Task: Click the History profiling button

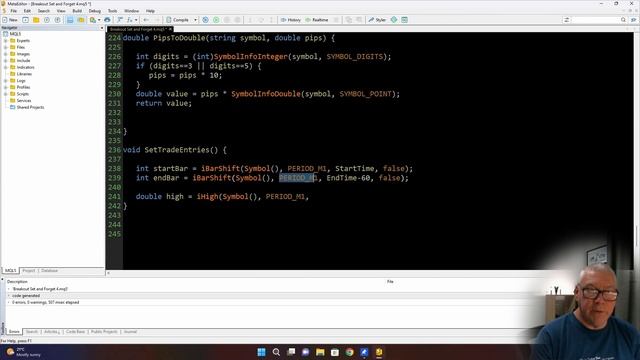Action: point(291,20)
